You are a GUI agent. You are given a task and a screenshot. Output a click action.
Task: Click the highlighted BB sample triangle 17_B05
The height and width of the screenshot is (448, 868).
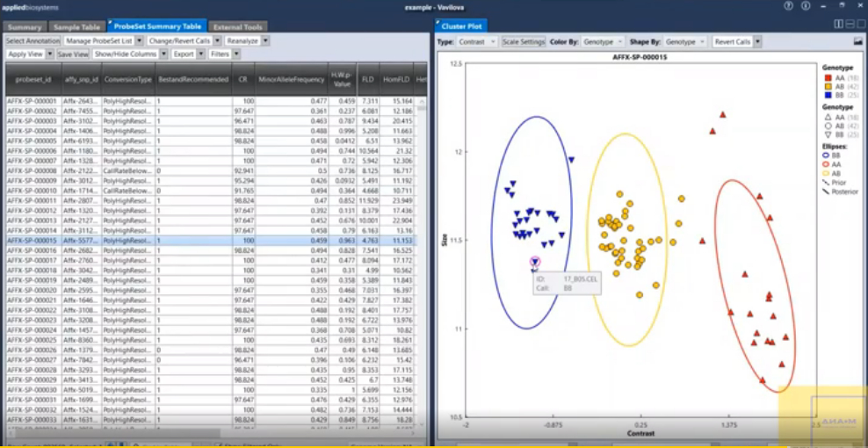pos(535,262)
